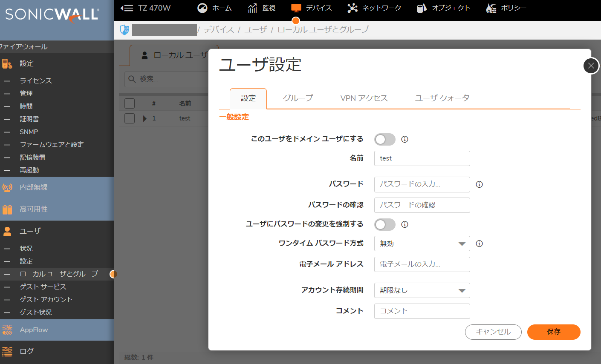Open 管理 in sidebar
The height and width of the screenshot is (364, 601).
click(26, 94)
